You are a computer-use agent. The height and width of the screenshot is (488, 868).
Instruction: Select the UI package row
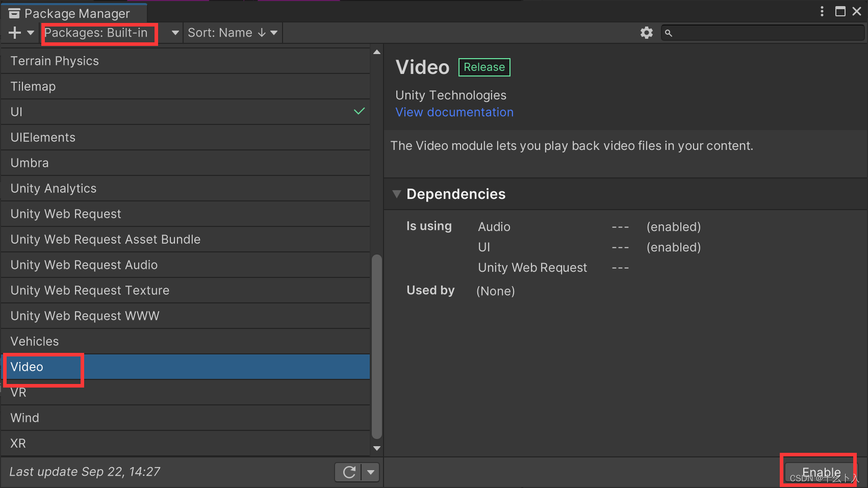tap(186, 112)
